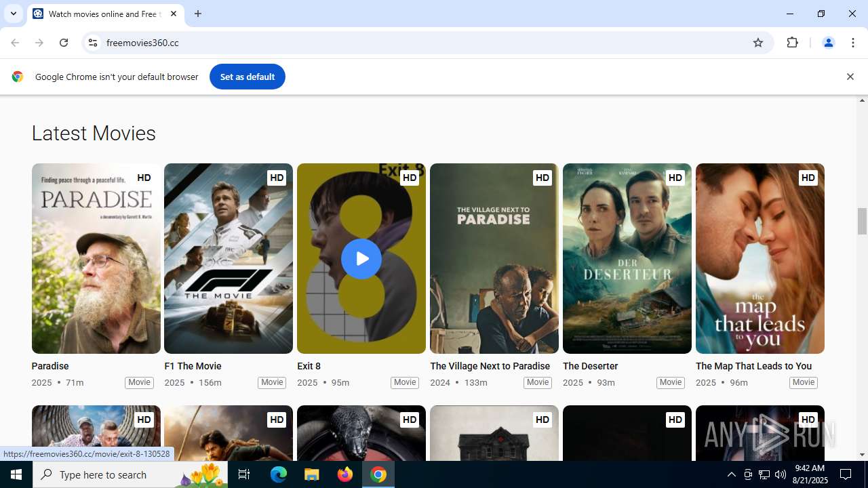Click Movie tag under Map That Leads to You
Screen dimensions: 868x488
pyautogui.click(x=804, y=382)
